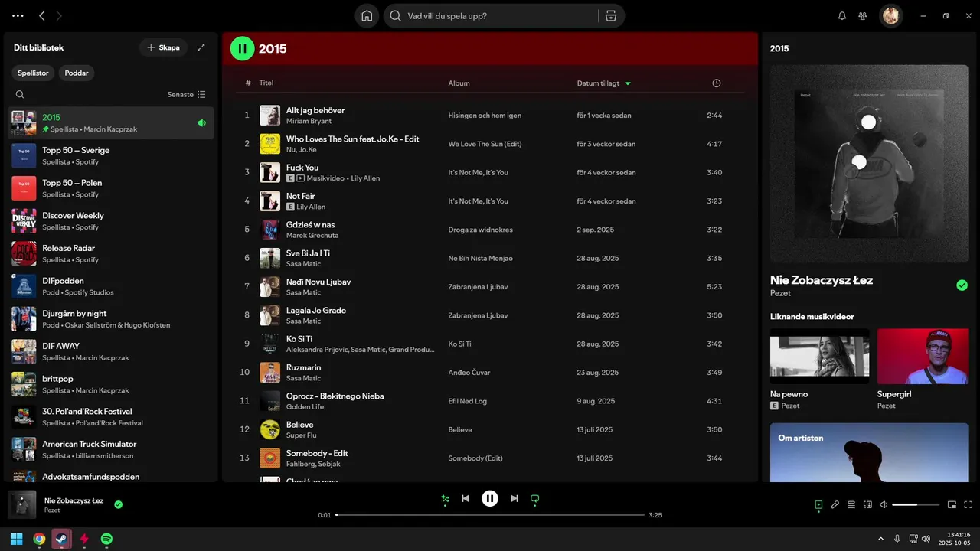Open Release Radar playlist
Viewport: 980px width, 551px height.
pos(111,253)
